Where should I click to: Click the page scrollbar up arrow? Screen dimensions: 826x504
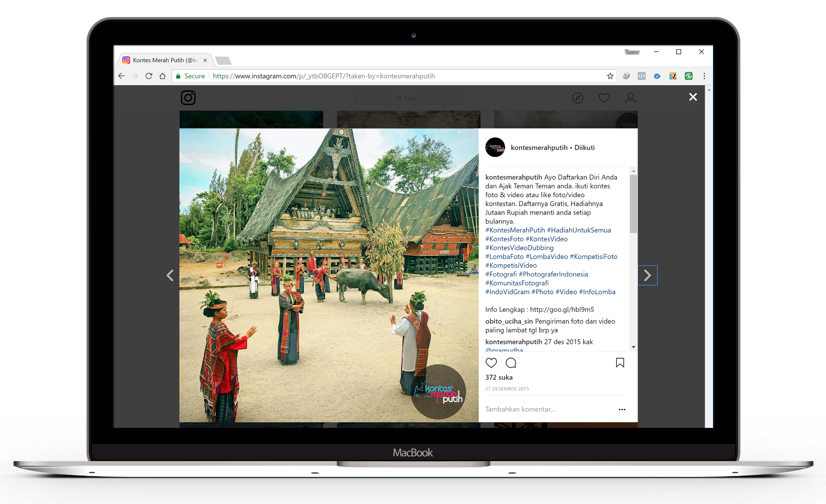(709, 89)
